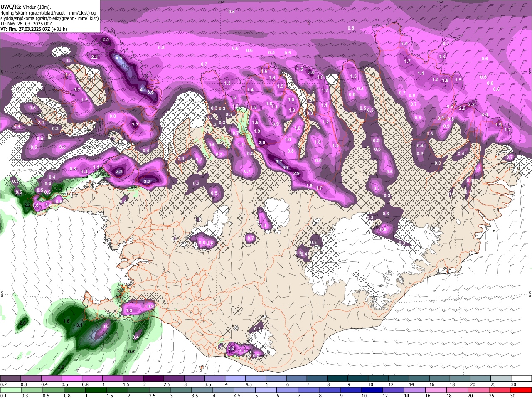Click the "IT: Mið. 26. 03. 2025 00Z" line
The height and width of the screenshot is (399, 532).
click(26, 24)
